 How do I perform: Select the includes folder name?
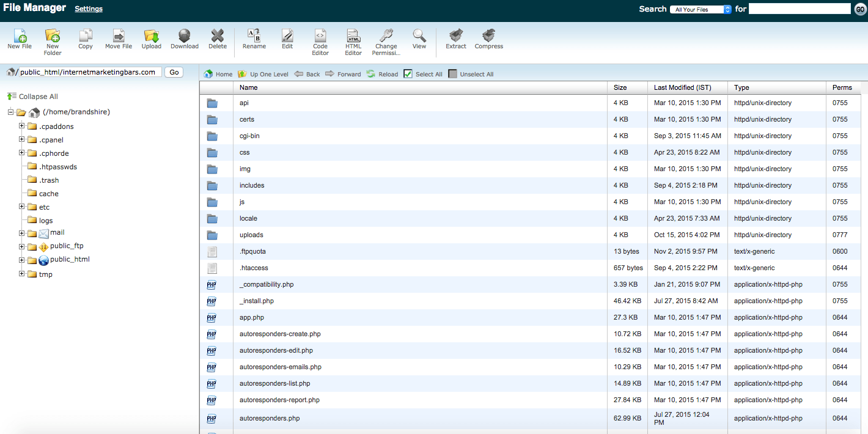(252, 185)
